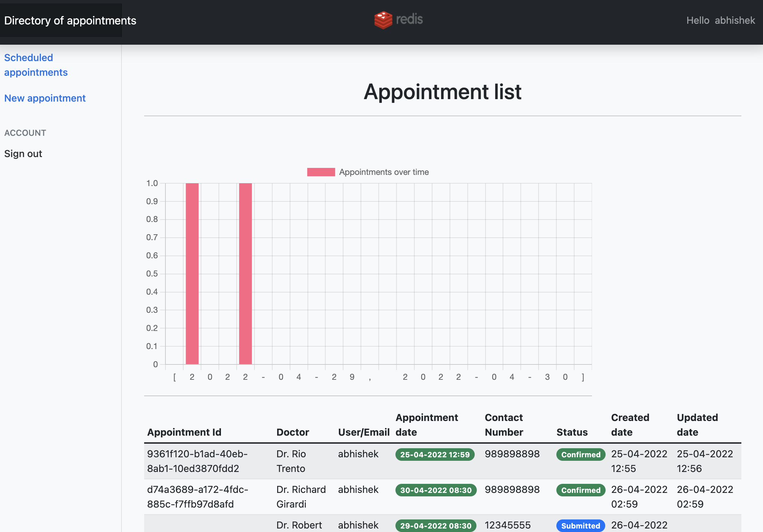This screenshot has width=763, height=532.
Task: Click the Directory of appointments title
Action: (x=70, y=20)
